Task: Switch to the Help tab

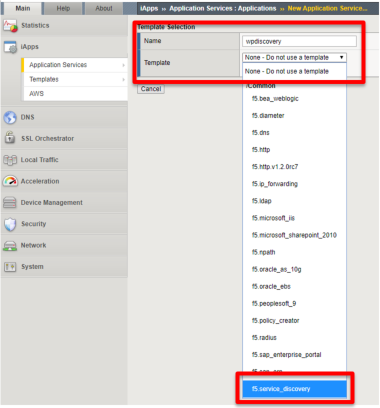Action: pos(63,8)
